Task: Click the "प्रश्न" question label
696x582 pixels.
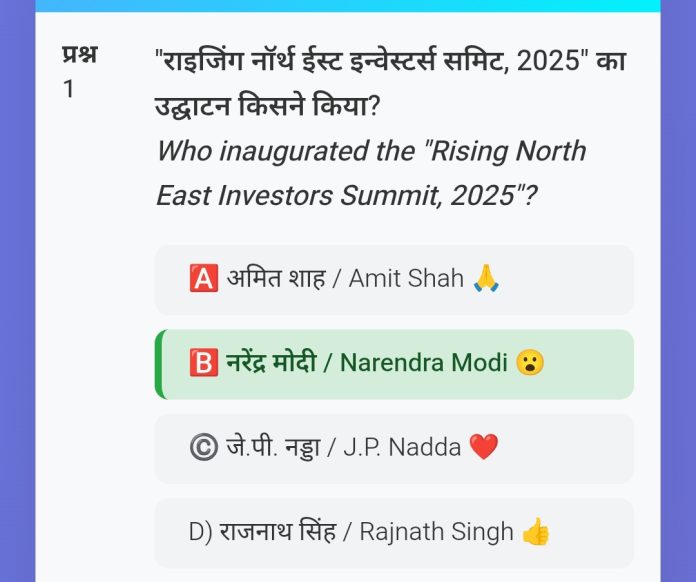Action: 80,55
